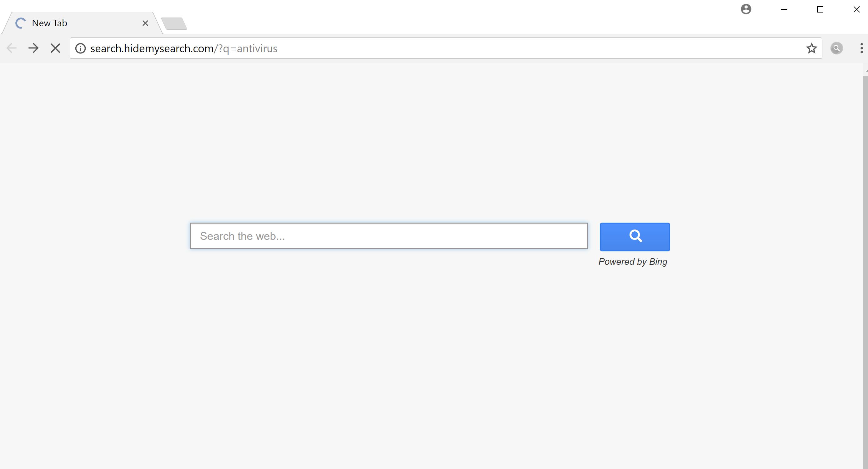This screenshot has height=469, width=868.
Task: Click the blue magnifier search button
Action: (x=635, y=236)
